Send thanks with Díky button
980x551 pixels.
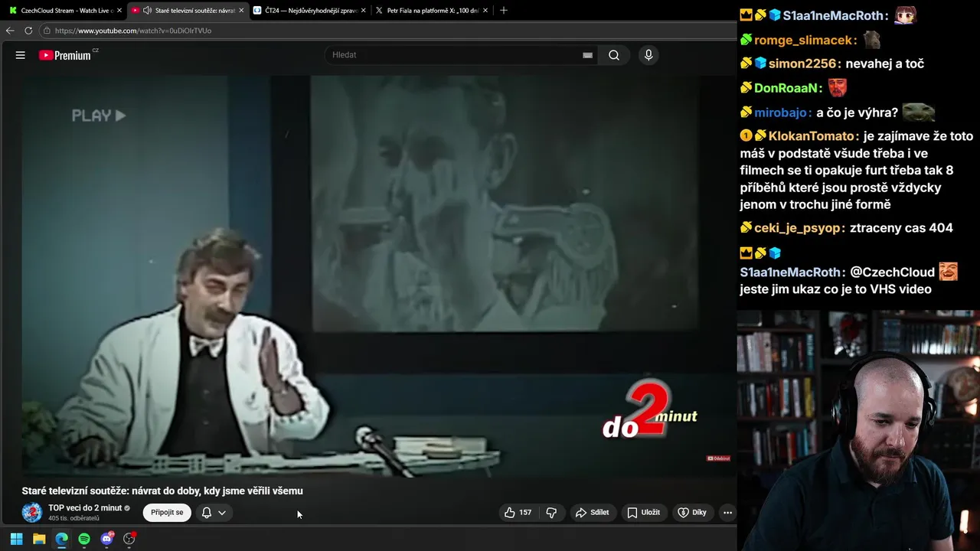pyautogui.click(x=692, y=513)
